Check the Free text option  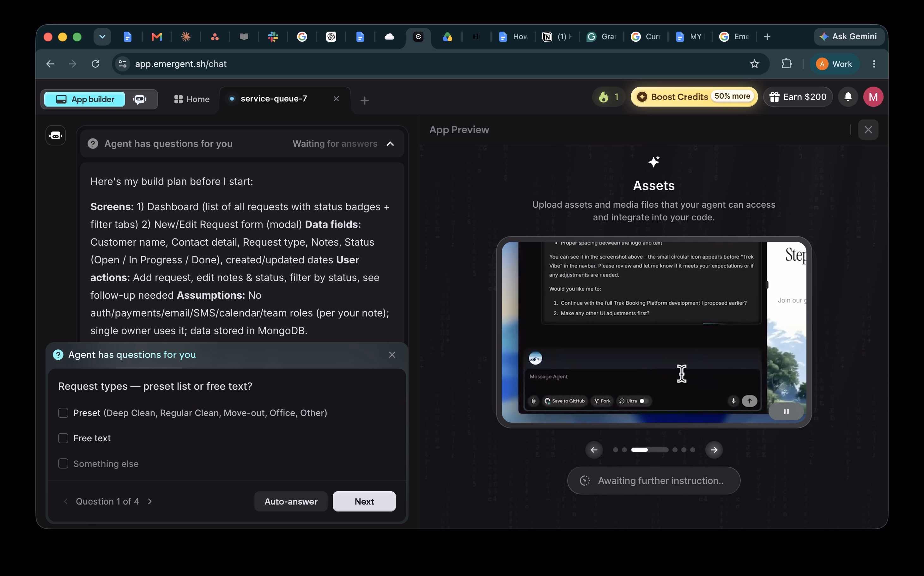[x=63, y=438]
